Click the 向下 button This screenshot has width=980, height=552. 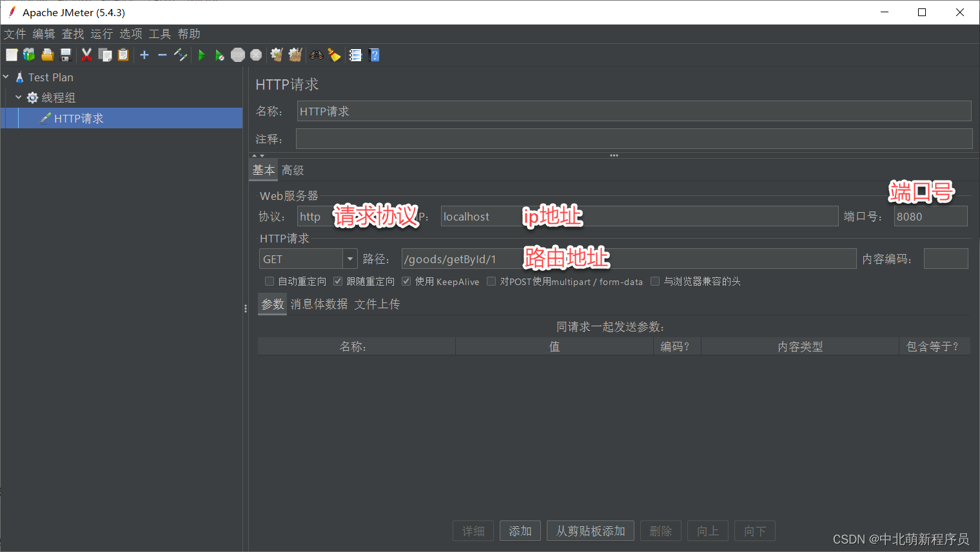click(x=755, y=531)
